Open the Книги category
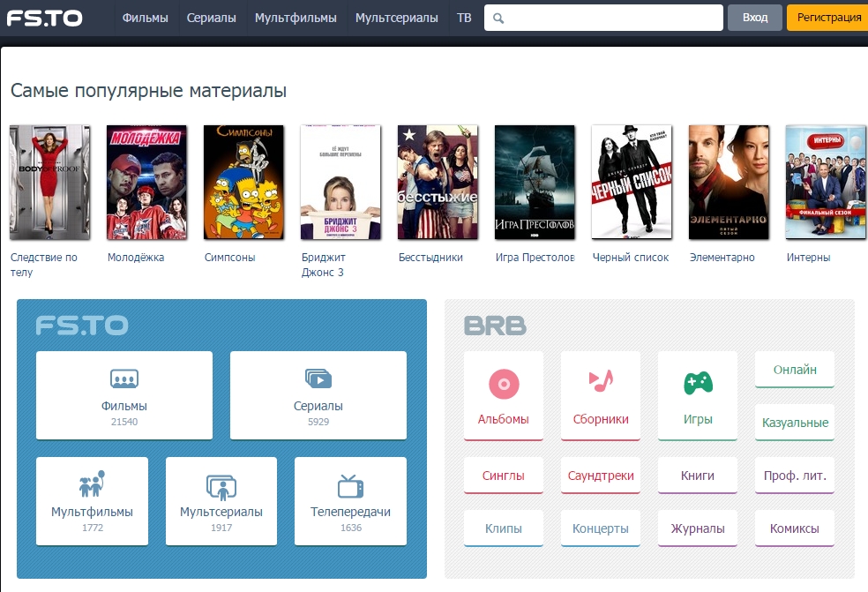868x592 pixels. coord(698,476)
